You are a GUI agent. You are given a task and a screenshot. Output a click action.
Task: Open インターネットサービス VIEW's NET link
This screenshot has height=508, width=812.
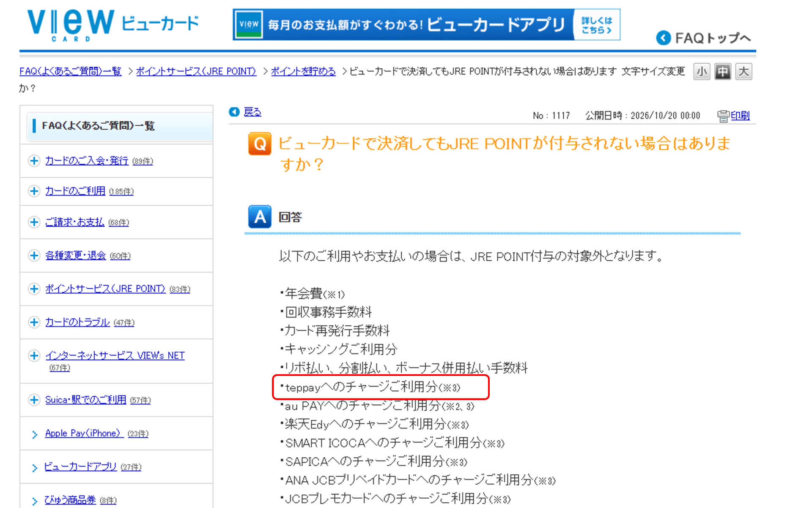(x=115, y=355)
